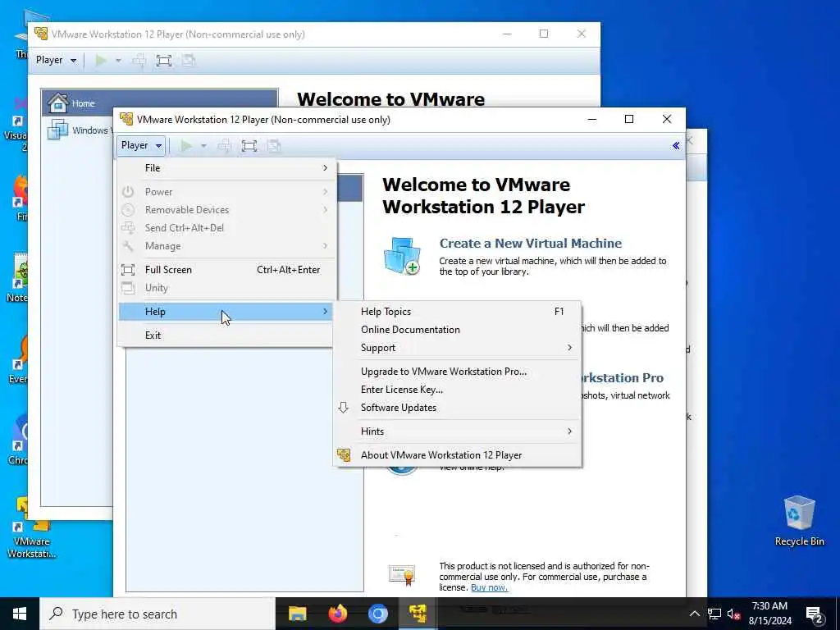The height and width of the screenshot is (630, 840).
Task: Click the Create a New Virtual Machine heading
Action: tap(531, 243)
